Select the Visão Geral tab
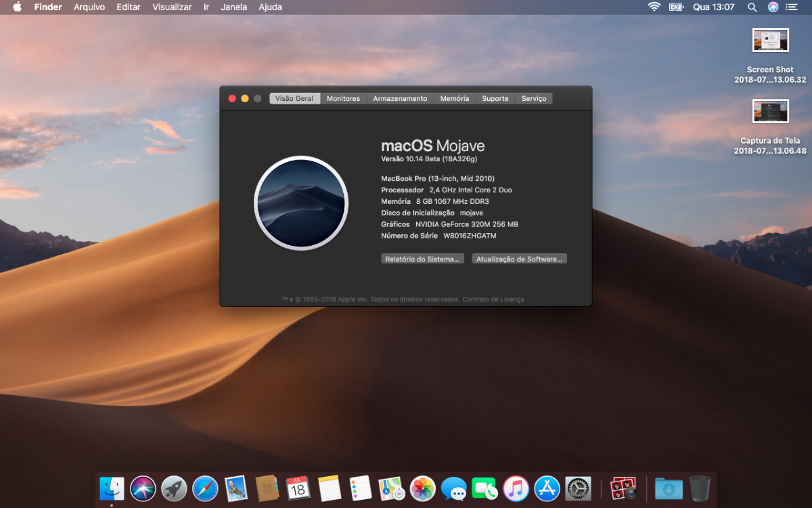The width and height of the screenshot is (812, 508). [295, 98]
